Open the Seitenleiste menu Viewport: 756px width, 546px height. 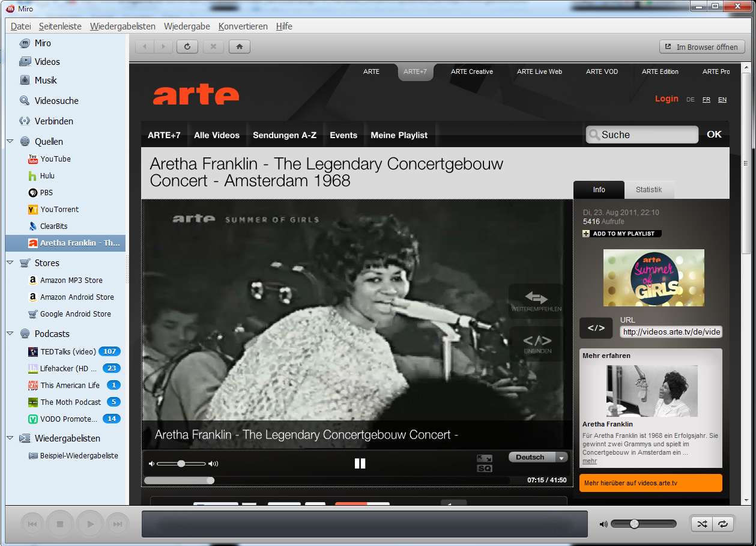click(60, 26)
